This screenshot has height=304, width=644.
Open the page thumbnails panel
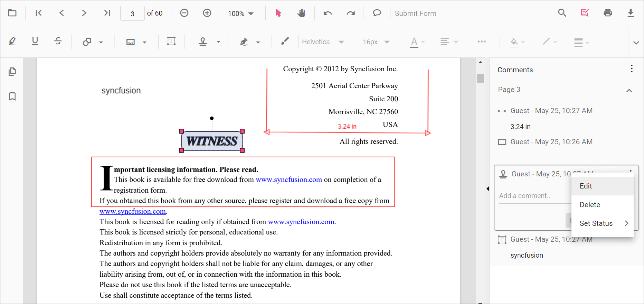point(12,72)
